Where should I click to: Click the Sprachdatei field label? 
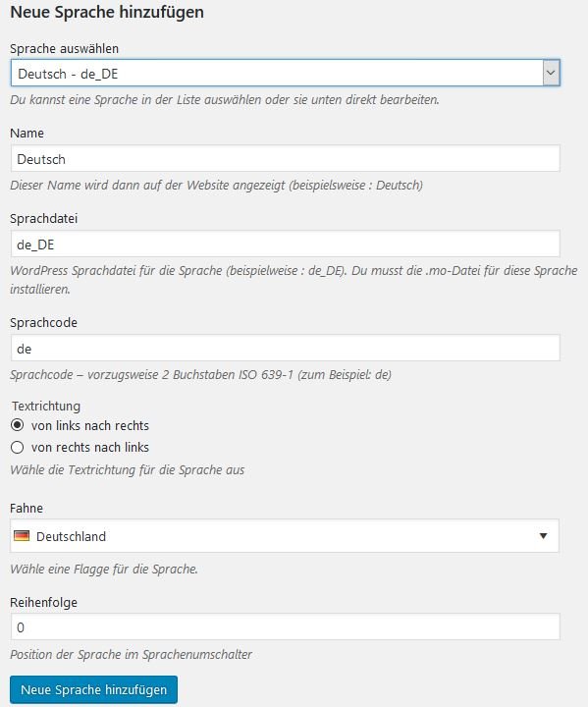click(x=44, y=218)
